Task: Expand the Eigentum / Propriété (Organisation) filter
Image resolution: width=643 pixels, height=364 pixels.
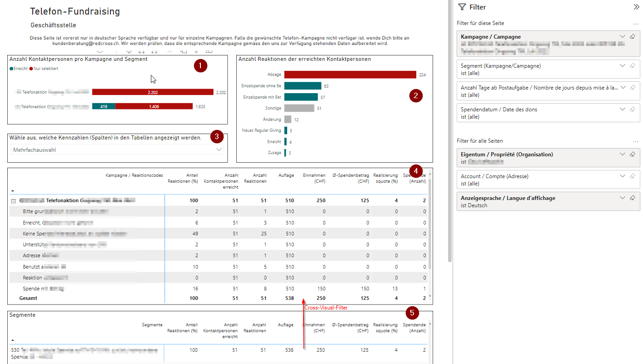Action: 623,154
